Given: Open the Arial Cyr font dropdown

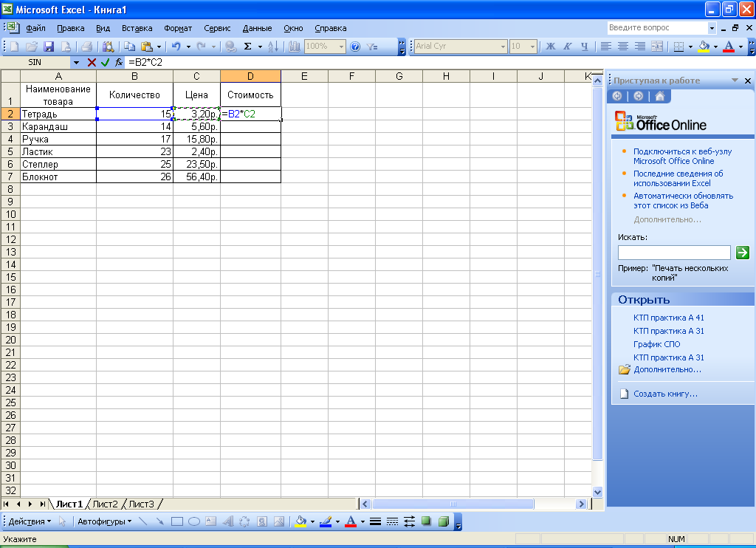Looking at the screenshot, I should point(503,47).
